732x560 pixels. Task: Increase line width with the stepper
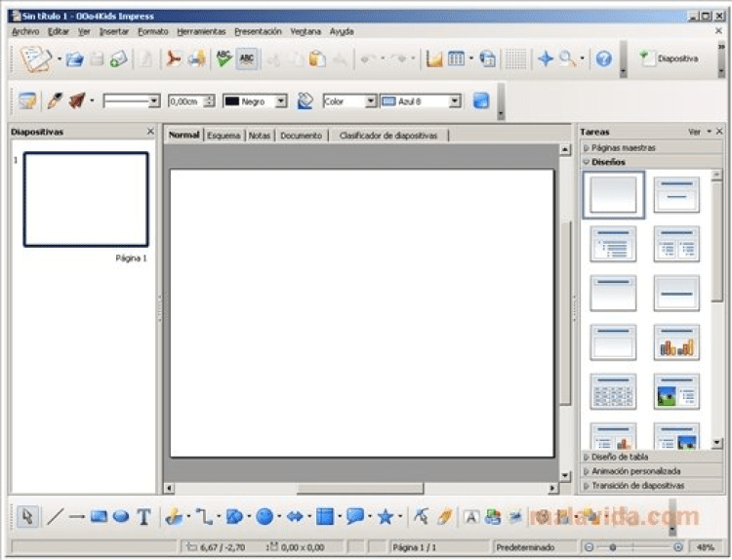210,98
